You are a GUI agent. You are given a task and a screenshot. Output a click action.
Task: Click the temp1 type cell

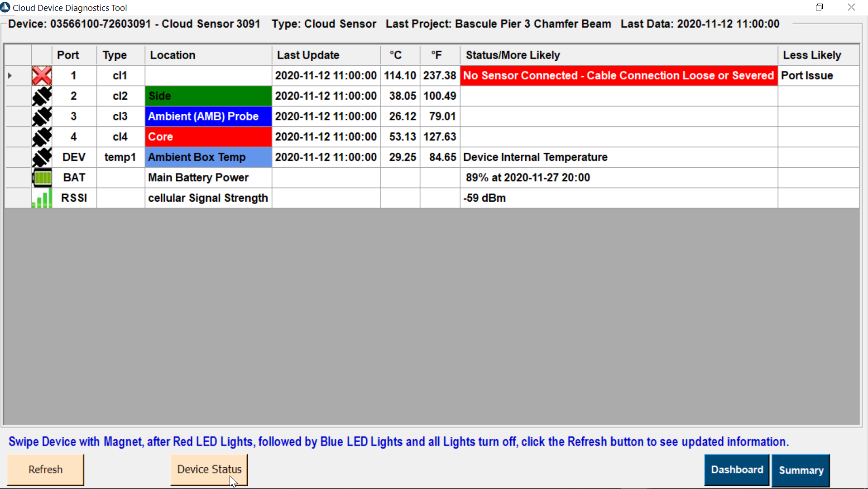[x=121, y=157]
